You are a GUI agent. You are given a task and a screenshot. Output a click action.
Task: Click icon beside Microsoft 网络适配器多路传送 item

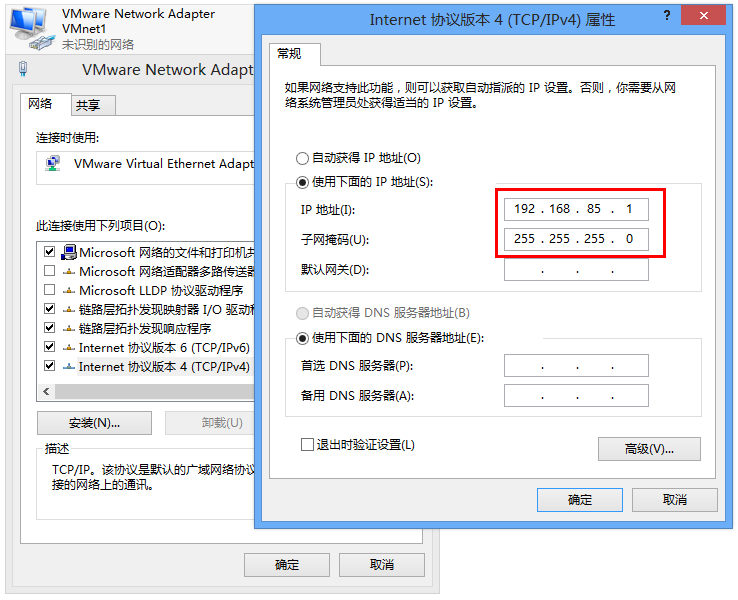click(x=69, y=272)
